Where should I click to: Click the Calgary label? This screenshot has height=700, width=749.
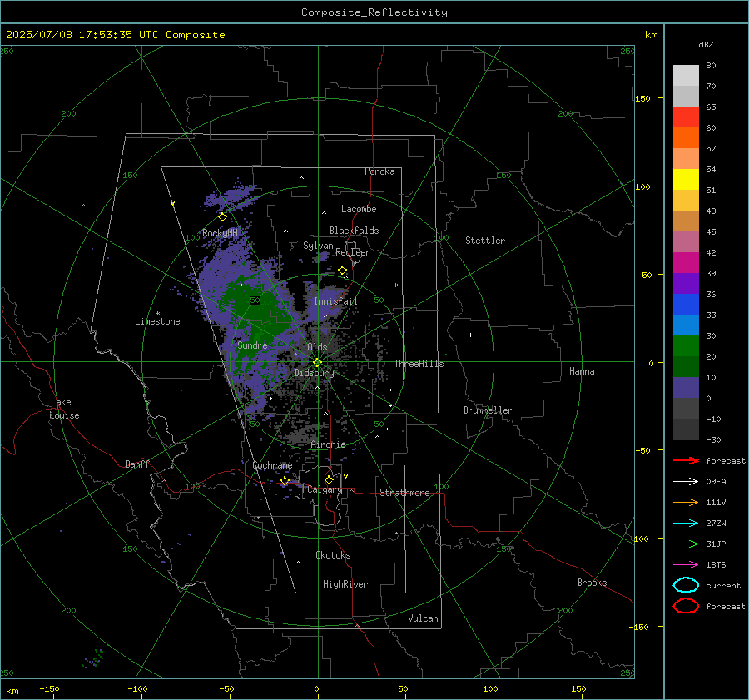point(325,489)
